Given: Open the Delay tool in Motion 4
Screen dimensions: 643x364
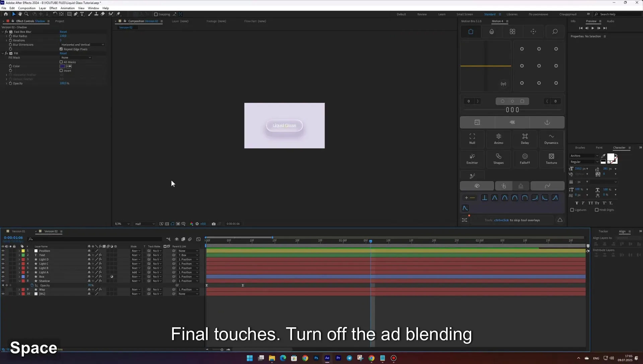Looking at the screenshot, I should (x=525, y=139).
